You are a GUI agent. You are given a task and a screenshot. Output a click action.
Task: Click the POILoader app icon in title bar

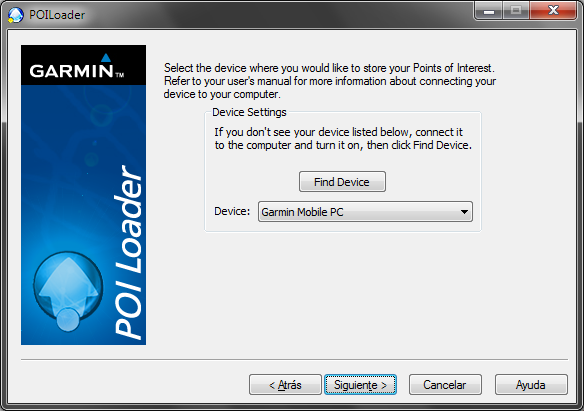[16, 15]
